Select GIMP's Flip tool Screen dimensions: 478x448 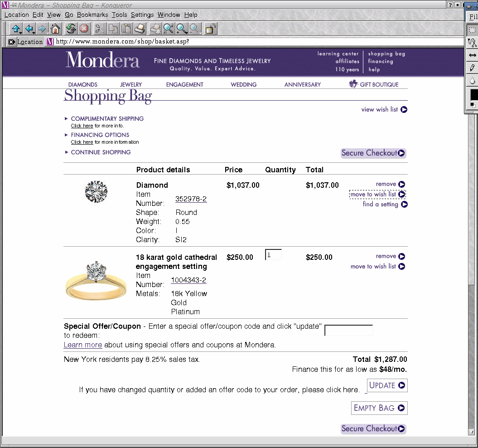[472, 55]
